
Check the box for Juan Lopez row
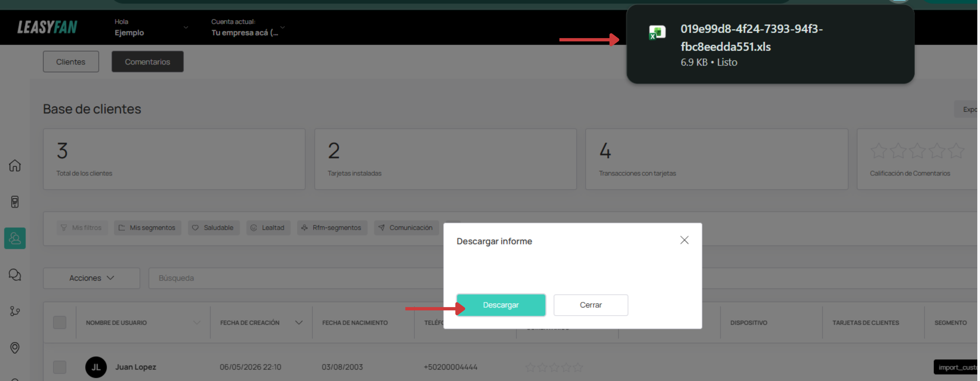60,367
